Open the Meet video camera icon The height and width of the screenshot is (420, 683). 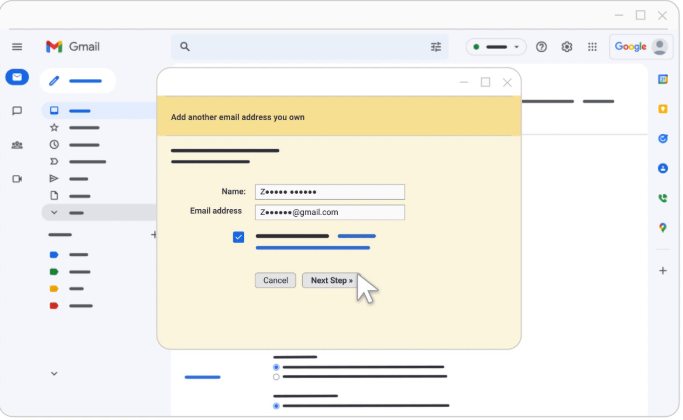pos(17,179)
